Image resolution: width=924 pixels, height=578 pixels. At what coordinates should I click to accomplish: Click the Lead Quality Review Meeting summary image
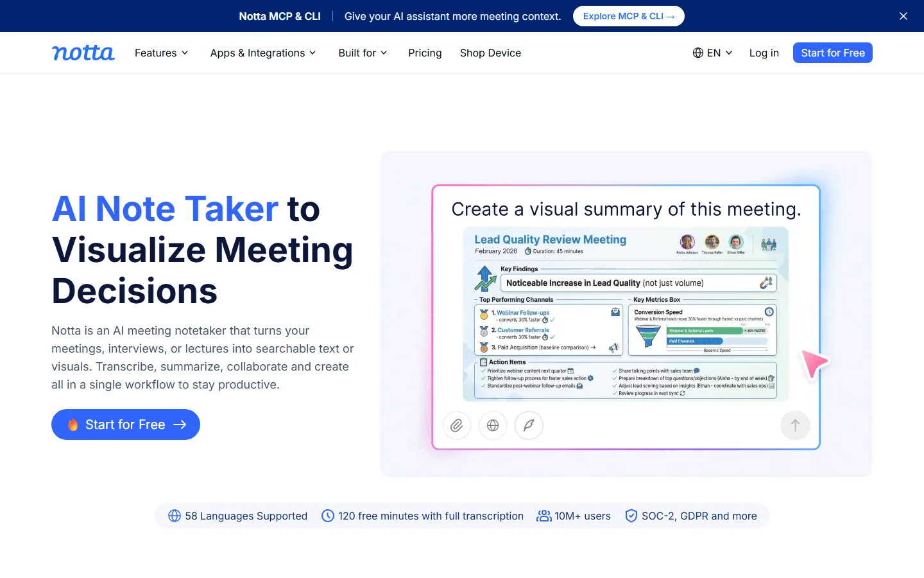click(626, 314)
